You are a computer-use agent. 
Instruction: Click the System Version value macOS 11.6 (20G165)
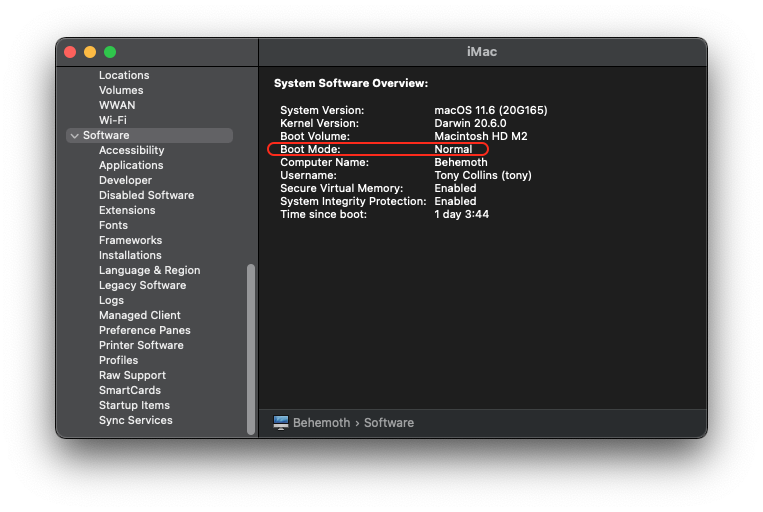click(x=490, y=110)
